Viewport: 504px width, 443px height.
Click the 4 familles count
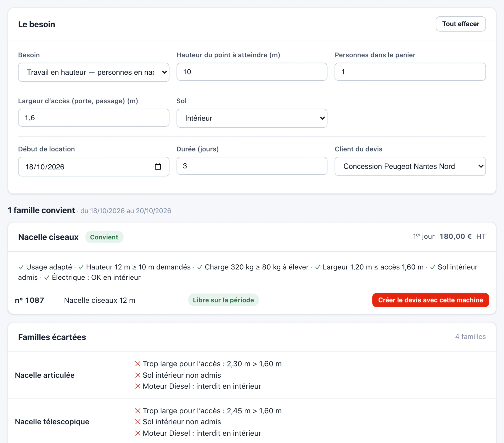pos(470,337)
